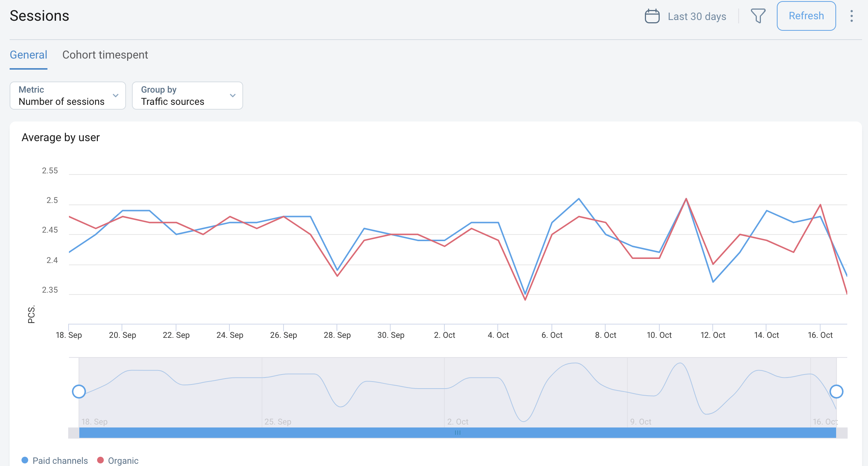This screenshot has width=868, height=466.
Task: Click the Refresh button
Action: point(806,16)
